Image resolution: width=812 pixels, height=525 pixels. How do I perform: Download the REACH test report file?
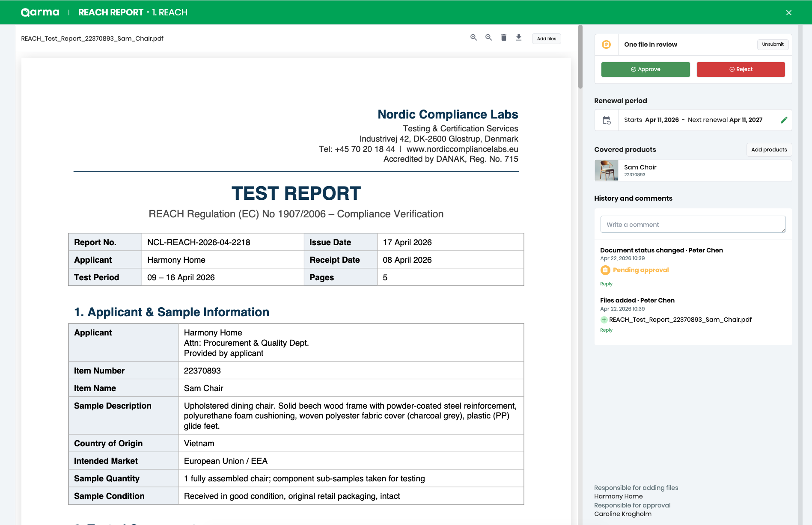pyautogui.click(x=519, y=38)
